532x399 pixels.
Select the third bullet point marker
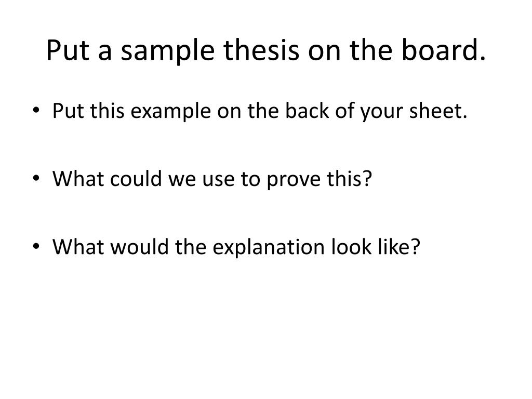[x=36, y=246]
